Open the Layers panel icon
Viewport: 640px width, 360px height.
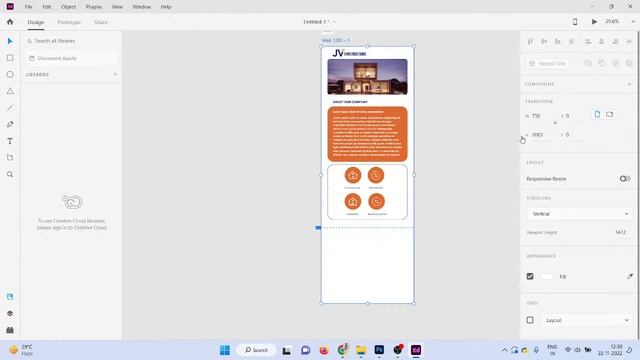10,313
